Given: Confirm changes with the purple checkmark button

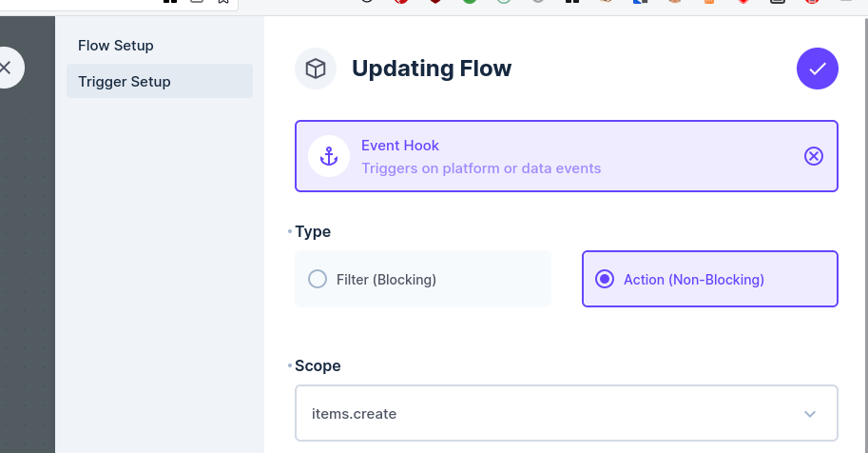Looking at the screenshot, I should click(817, 69).
